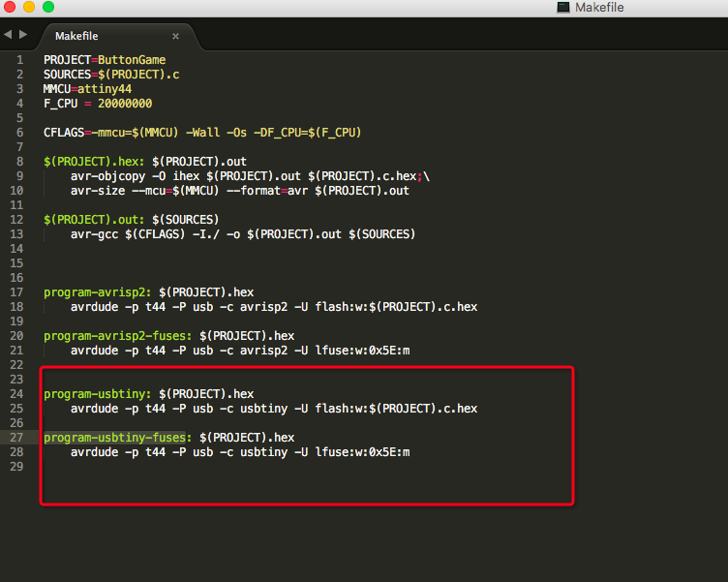Screen dimensions: 728x582
Task: Click line number 6 in gutter
Action: pyautogui.click(x=19, y=133)
